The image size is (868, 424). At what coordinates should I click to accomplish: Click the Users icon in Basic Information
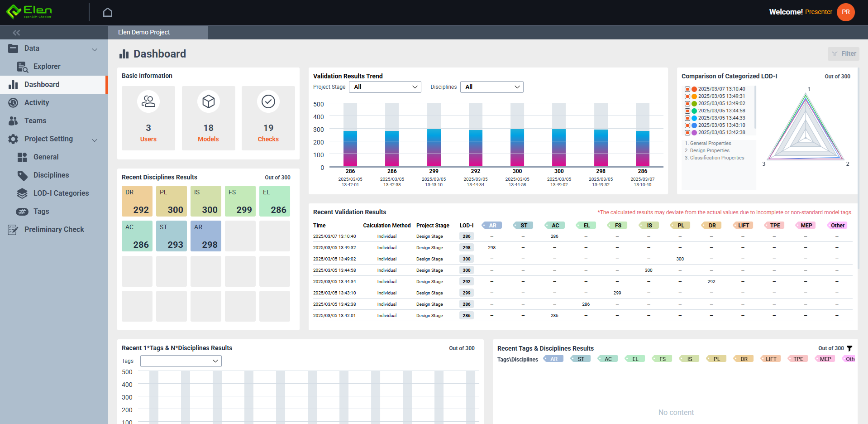coord(148,101)
